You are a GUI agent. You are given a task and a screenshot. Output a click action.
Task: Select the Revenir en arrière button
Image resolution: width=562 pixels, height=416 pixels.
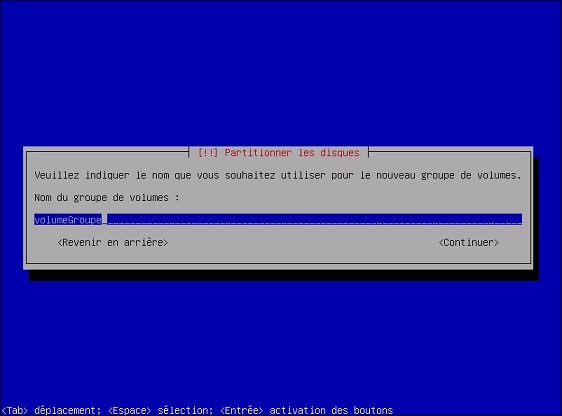pyautogui.click(x=113, y=243)
